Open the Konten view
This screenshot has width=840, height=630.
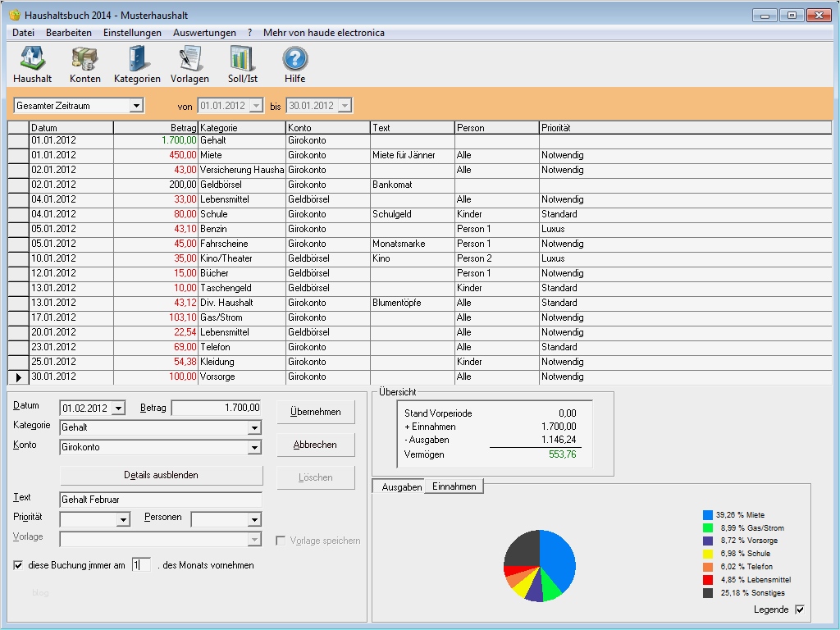(x=86, y=63)
